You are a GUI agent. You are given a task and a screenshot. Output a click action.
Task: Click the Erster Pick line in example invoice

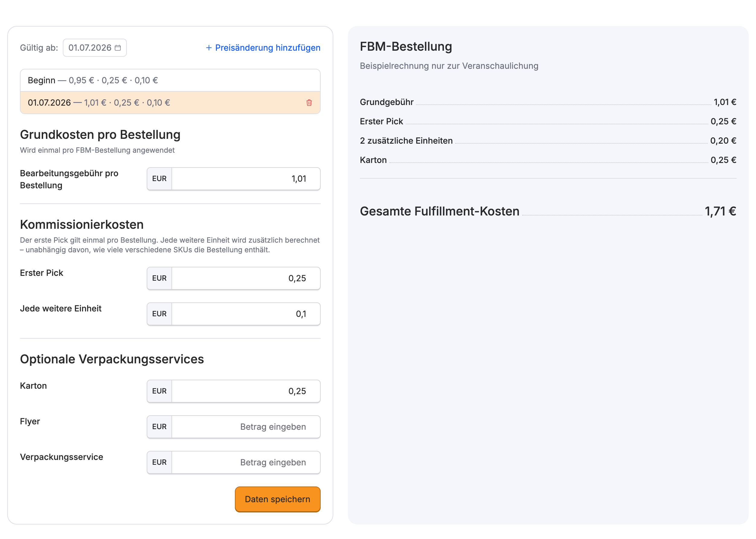point(548,122)
